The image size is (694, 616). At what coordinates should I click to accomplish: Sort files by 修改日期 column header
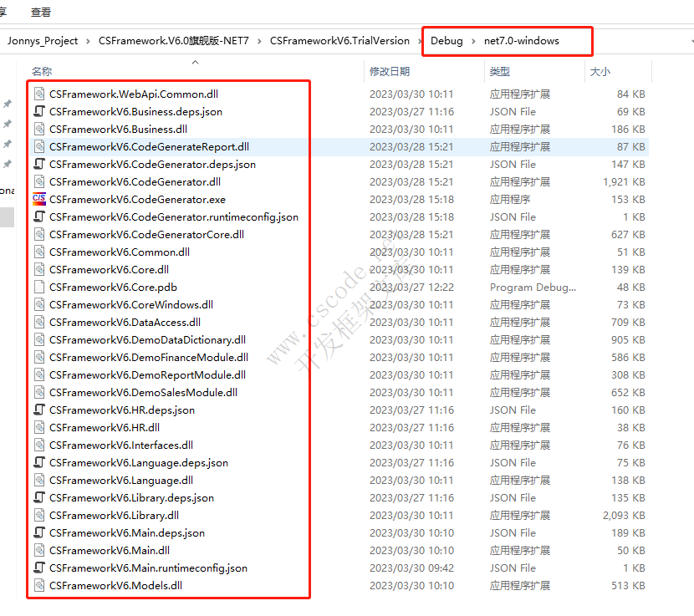pyautogui.click(x=390, y=71)
